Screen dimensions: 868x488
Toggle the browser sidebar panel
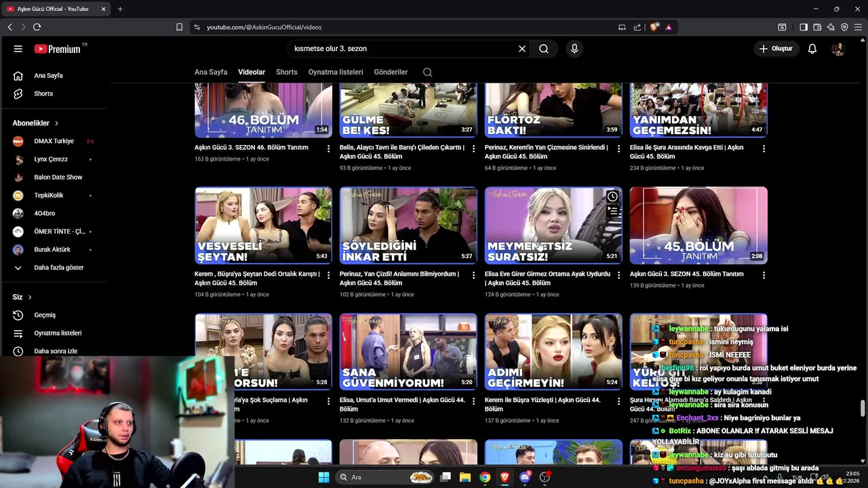804,27
